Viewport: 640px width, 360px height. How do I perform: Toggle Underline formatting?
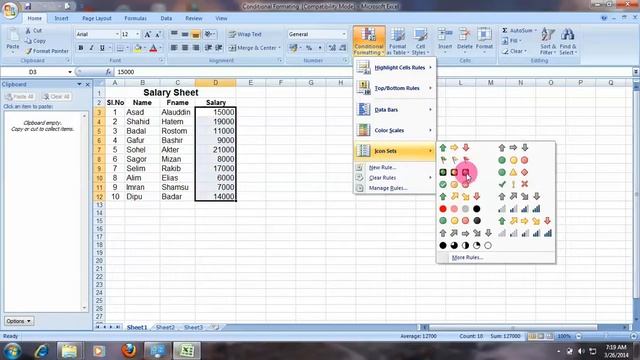[102, 48]
